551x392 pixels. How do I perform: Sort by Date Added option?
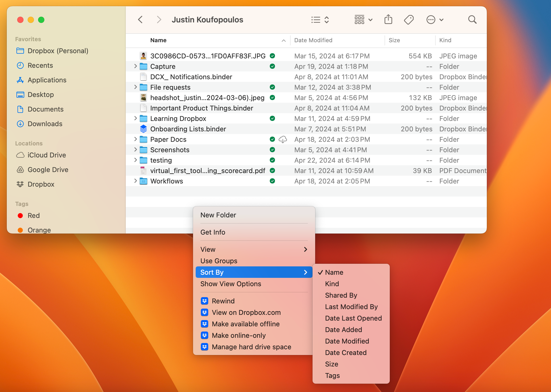click(351, 330)
